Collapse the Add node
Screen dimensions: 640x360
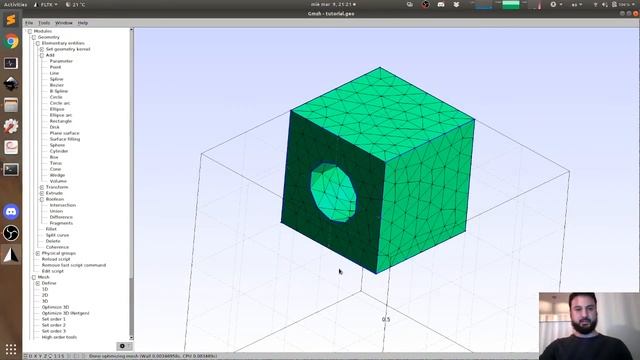point(42,55)
